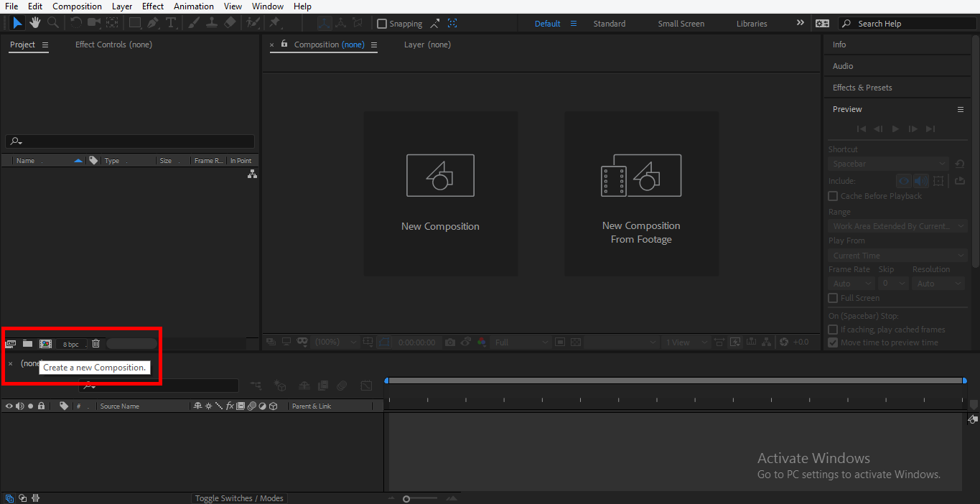Pick the Brush tool
The image size is (980, 504).
click(x=192, y=22)
